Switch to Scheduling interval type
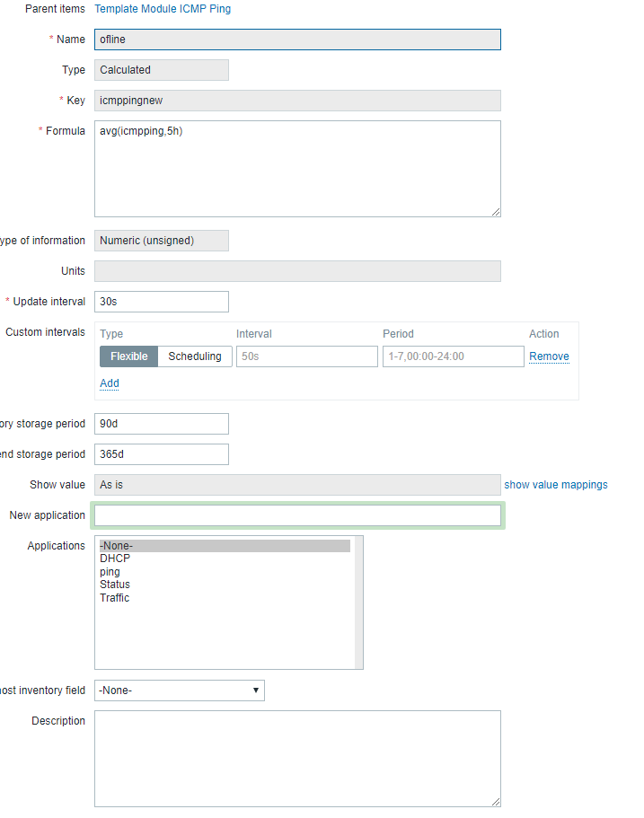Screen dimensions: 644x818 click(195, 356)
